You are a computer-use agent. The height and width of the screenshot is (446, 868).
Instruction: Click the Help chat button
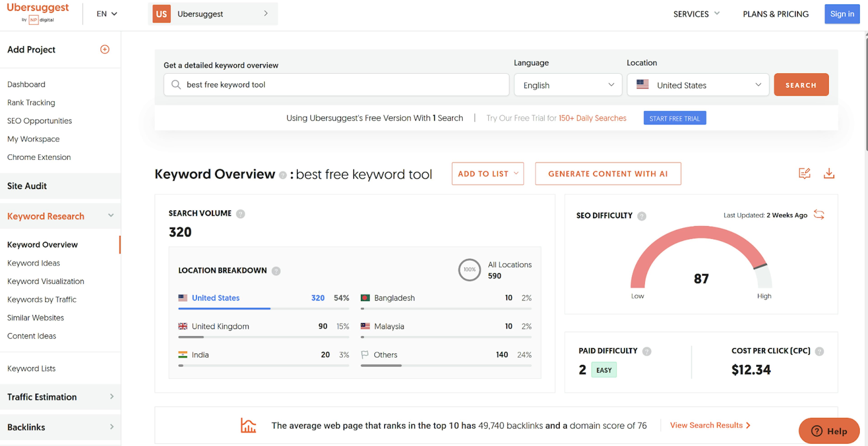(829, 431)
